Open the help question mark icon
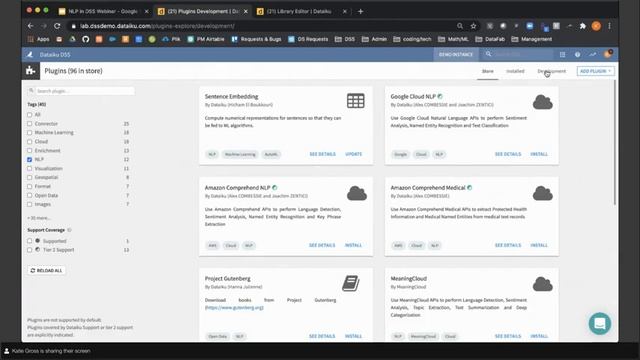Viewport: 640px width, 360px height. pos(578,54)
